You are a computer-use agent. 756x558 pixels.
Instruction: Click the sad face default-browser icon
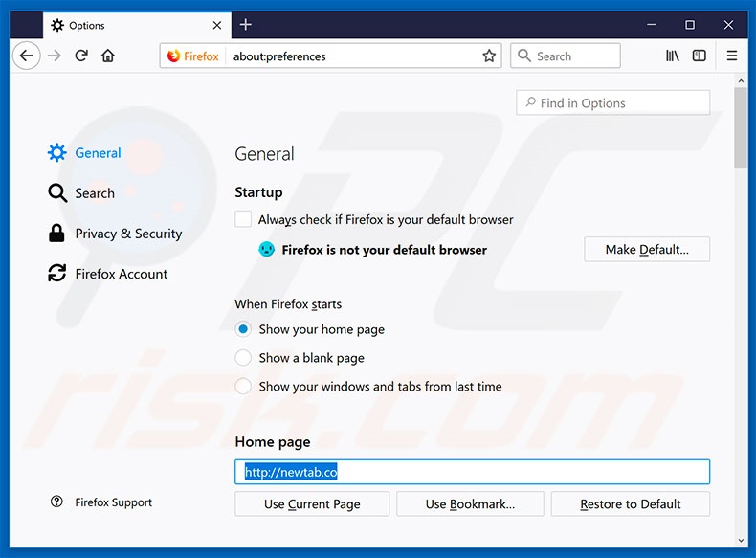tap(267, 250)
